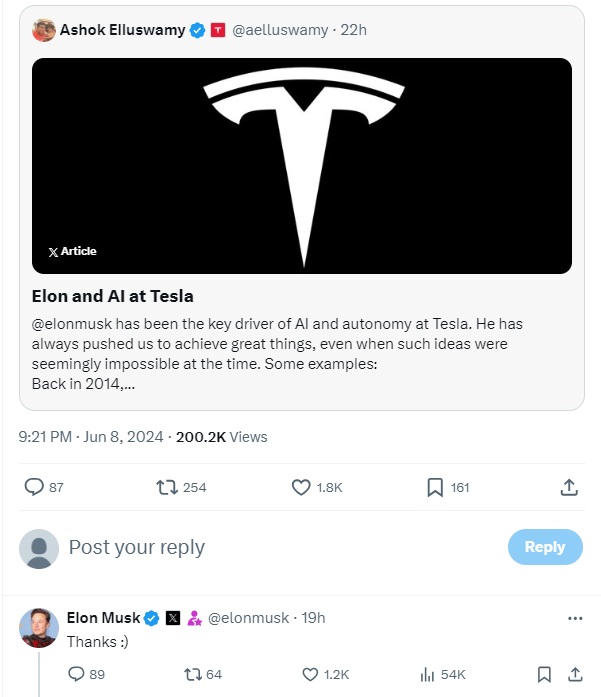Open the Elon and AI at Tesla article title
Image resolution: width=601 pixels, height=697 pixels.
(113, 296)
